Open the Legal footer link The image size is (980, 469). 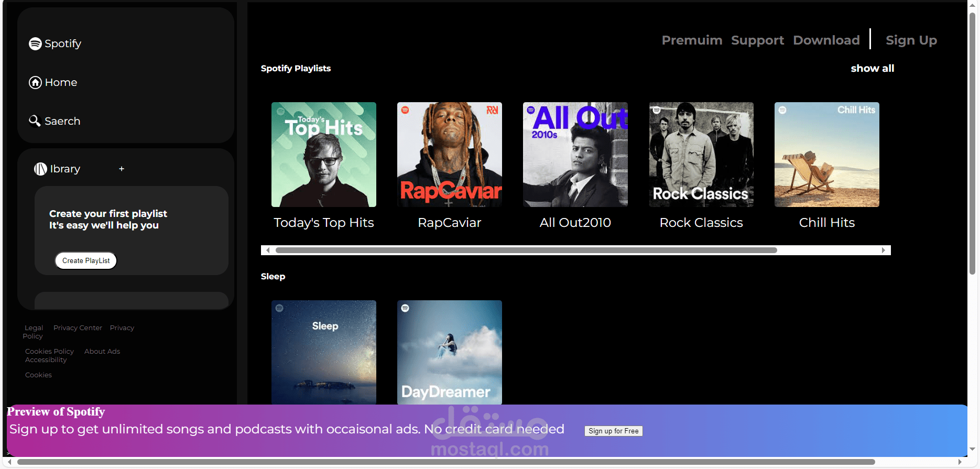(x=34, y=328)
